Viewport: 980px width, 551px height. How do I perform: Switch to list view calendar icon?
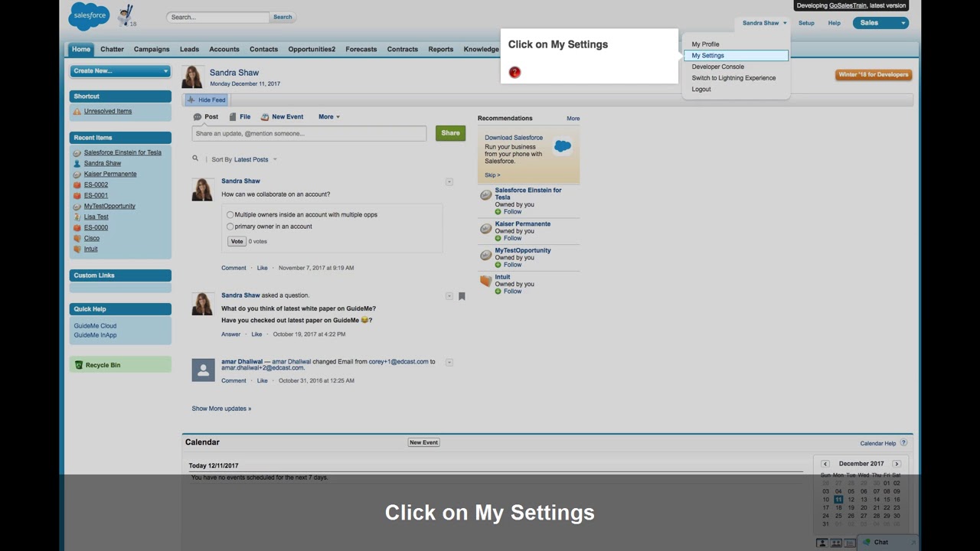[x=849, y=543]
